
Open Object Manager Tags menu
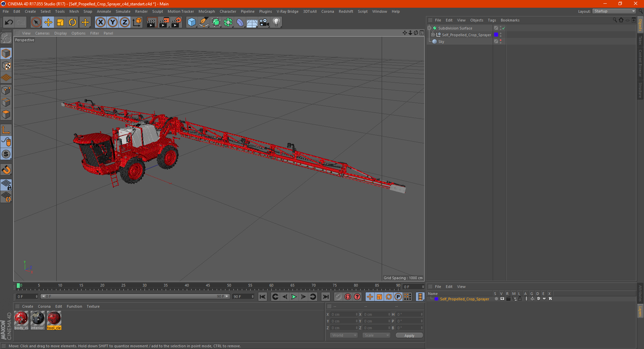coord(492,20)
